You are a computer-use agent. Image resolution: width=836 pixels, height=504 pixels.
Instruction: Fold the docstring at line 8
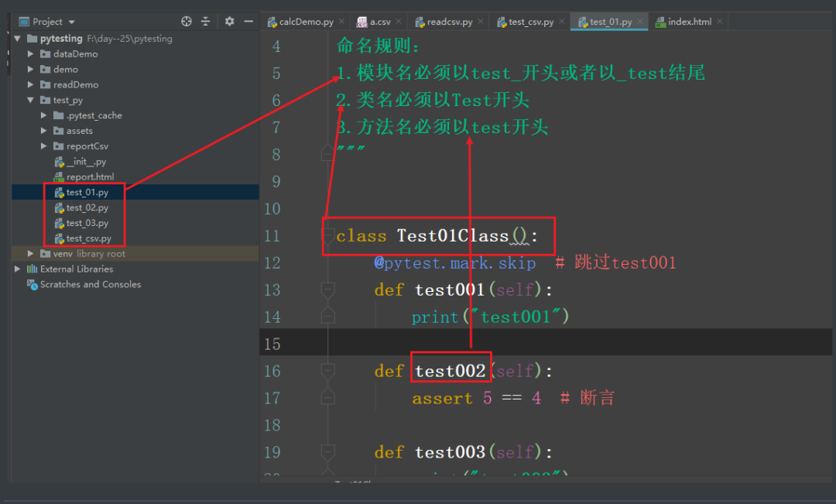coord(328,154)
